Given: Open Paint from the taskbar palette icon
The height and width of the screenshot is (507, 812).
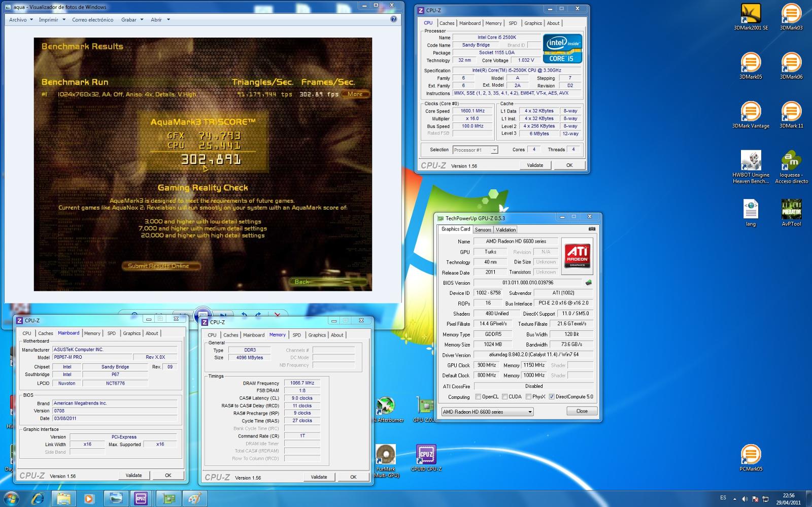Looking at the screenshot, I should click(x=194, y=498).
